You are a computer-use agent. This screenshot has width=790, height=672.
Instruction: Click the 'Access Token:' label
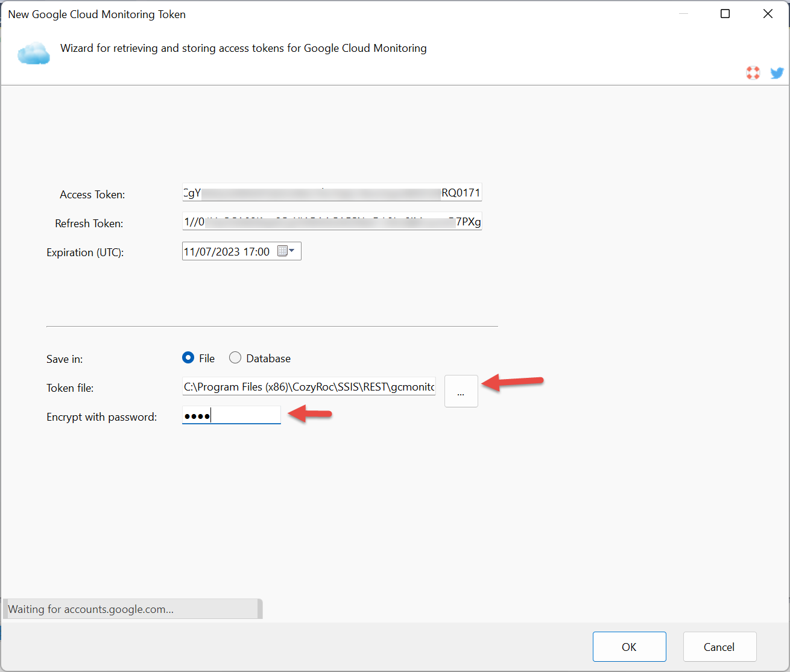[92, 195]
